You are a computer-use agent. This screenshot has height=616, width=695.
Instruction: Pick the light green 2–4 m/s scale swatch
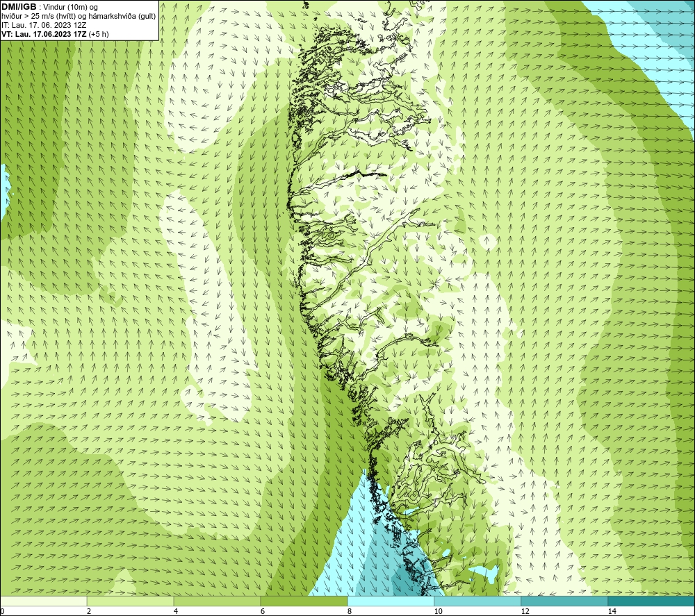click(x=131, y=601)
